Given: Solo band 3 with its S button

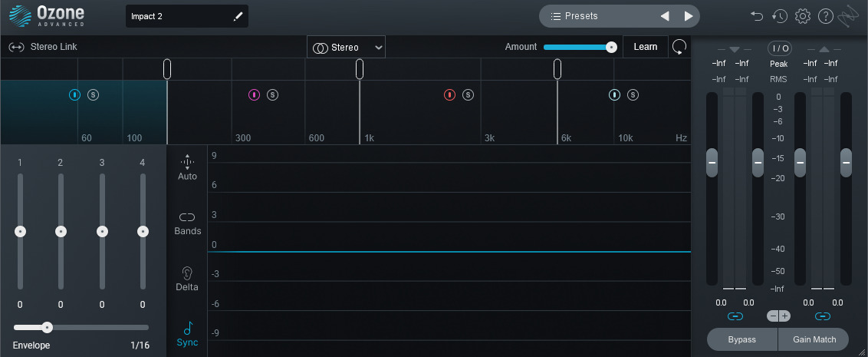Looking at the screenshot, I should (468, 94).
